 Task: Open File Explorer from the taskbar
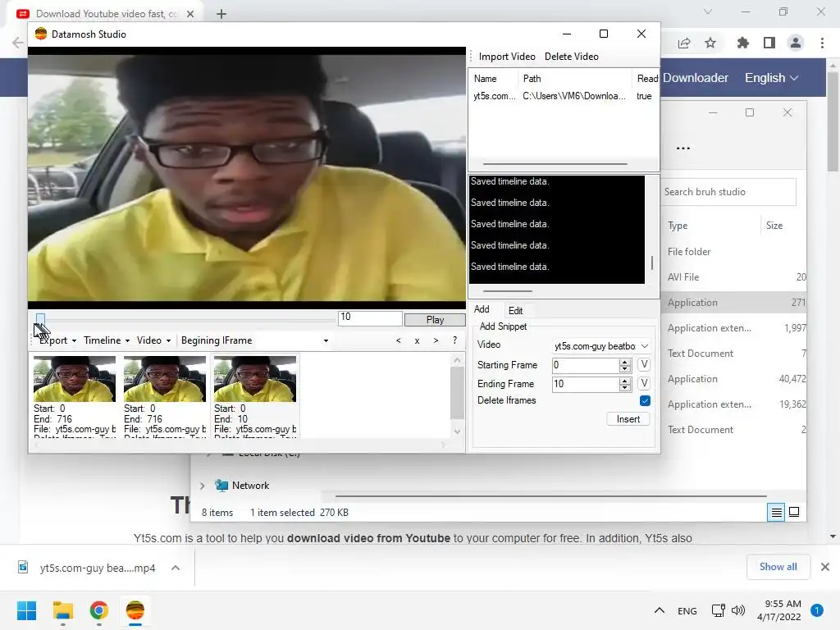[x=62, y=610]
